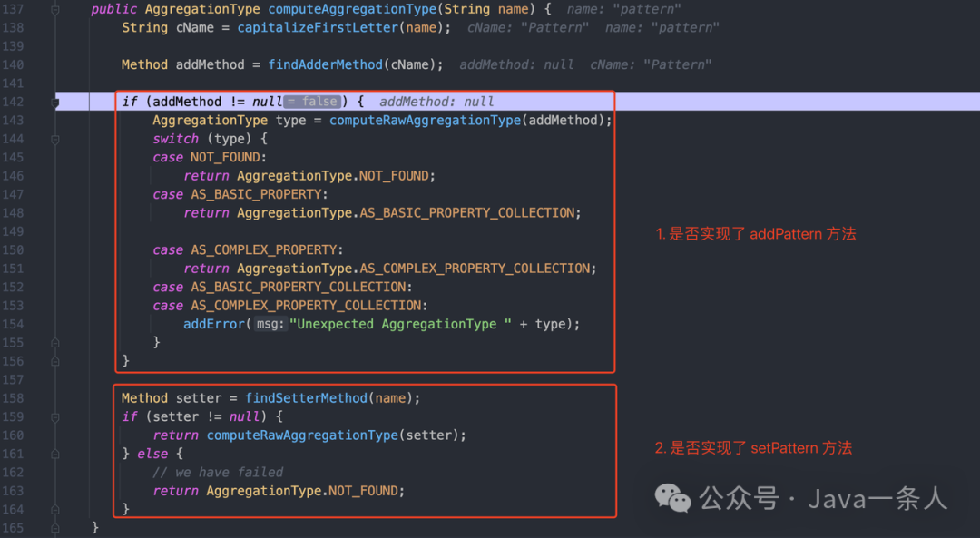Collapse the method fold marker at line 137
980x538 pixels.
pos(55,9)
